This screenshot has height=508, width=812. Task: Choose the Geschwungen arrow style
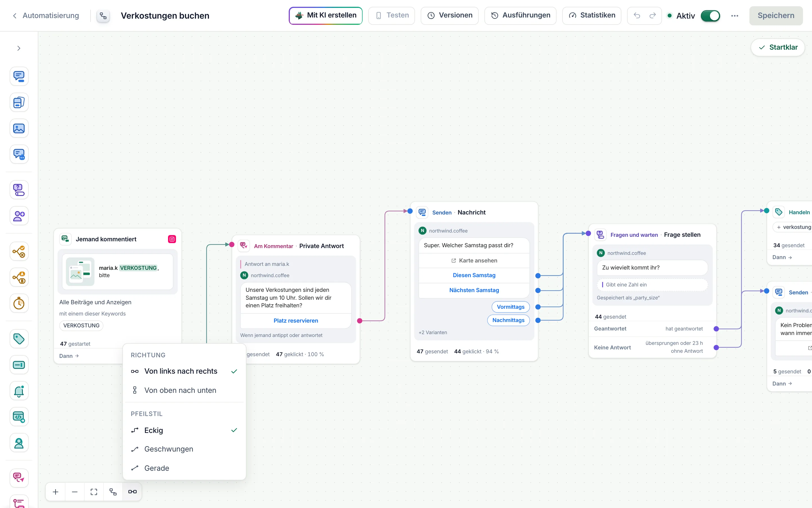[x=184, y=449]
